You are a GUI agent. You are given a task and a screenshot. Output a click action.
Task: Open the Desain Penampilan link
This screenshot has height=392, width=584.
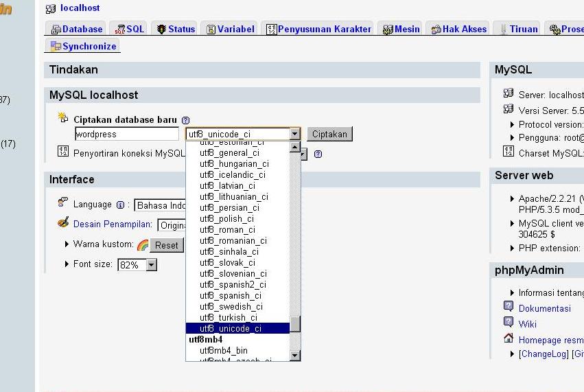pos(113,224)
